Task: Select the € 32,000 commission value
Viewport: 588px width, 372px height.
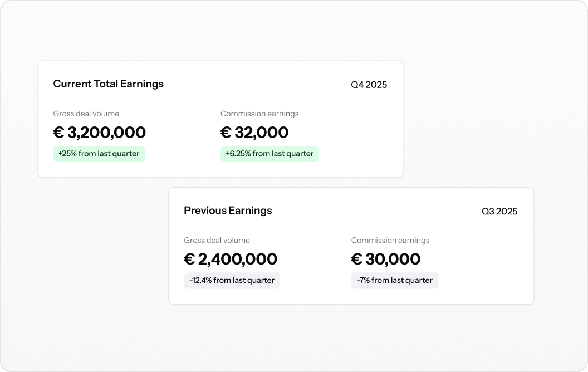Action: tap(254, 133)
